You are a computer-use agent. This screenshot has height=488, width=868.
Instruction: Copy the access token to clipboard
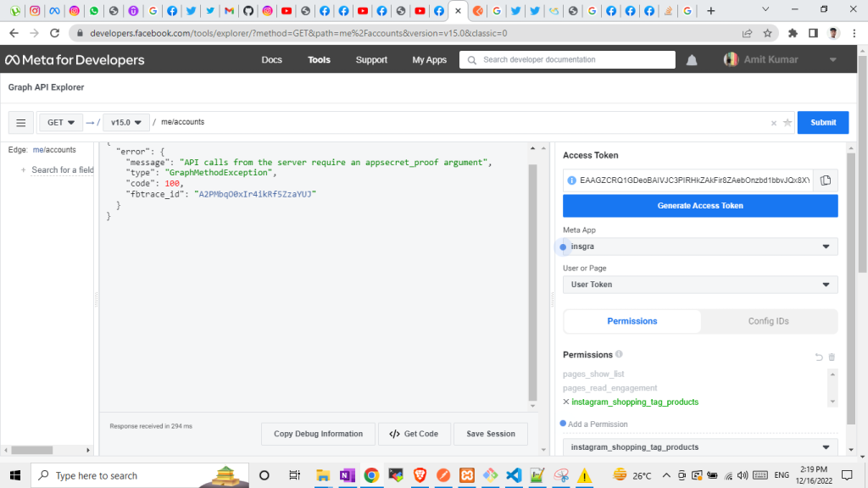pos(826,180)
